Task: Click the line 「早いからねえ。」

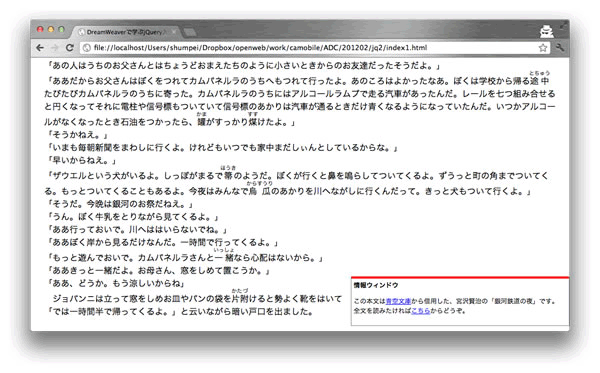Action: [x=82, y=160]
